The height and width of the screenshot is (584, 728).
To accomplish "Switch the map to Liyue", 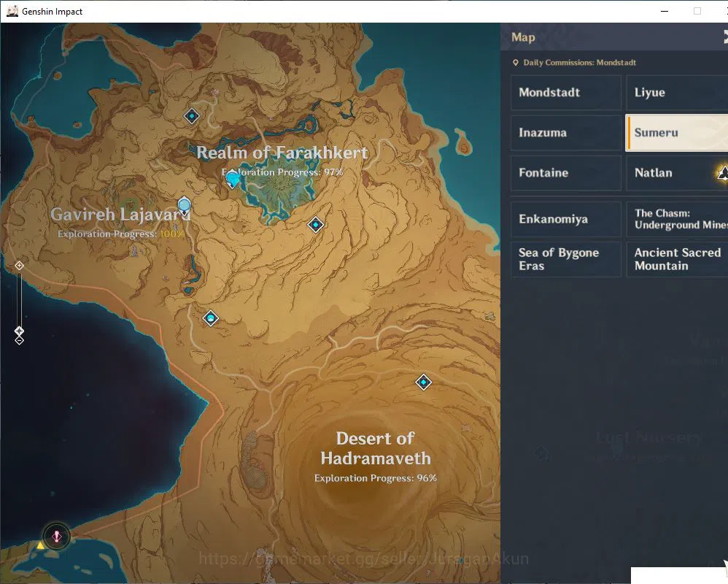I will (677, 93).
